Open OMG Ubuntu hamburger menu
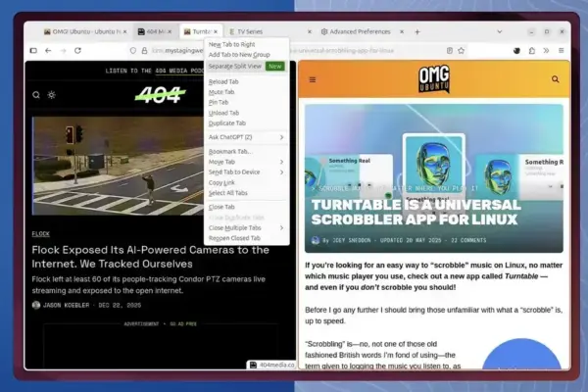588x392 pixels. point(313,79)
